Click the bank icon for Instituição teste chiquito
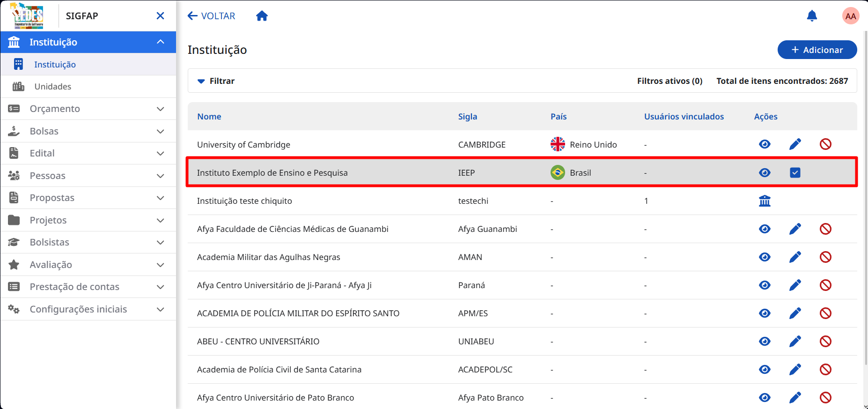868x409 pixels. tap(765, 201)
